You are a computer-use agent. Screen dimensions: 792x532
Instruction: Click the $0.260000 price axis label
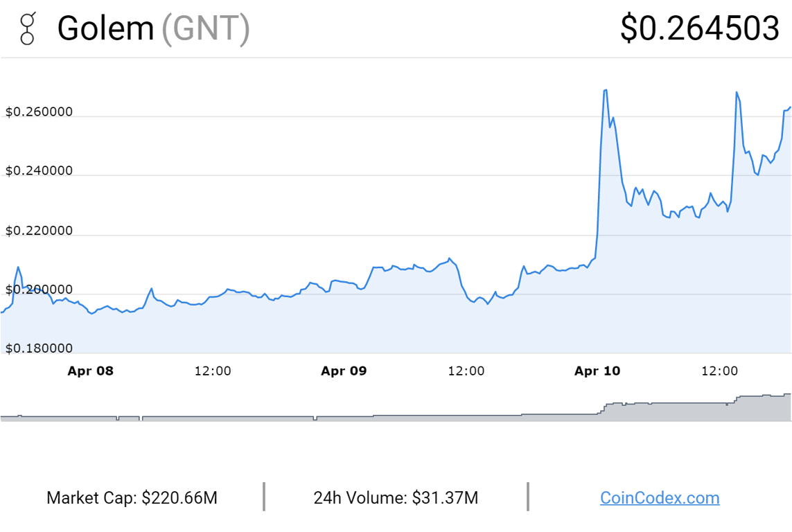tap(39, 112)
